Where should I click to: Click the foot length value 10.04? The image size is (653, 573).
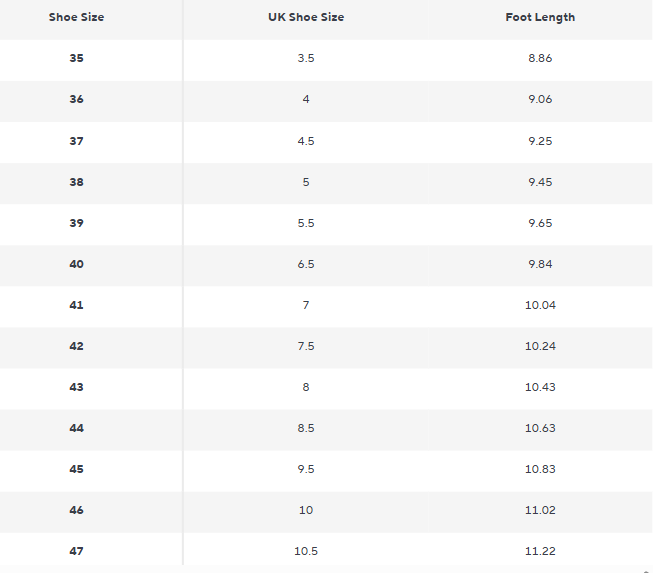click(540, 305)
